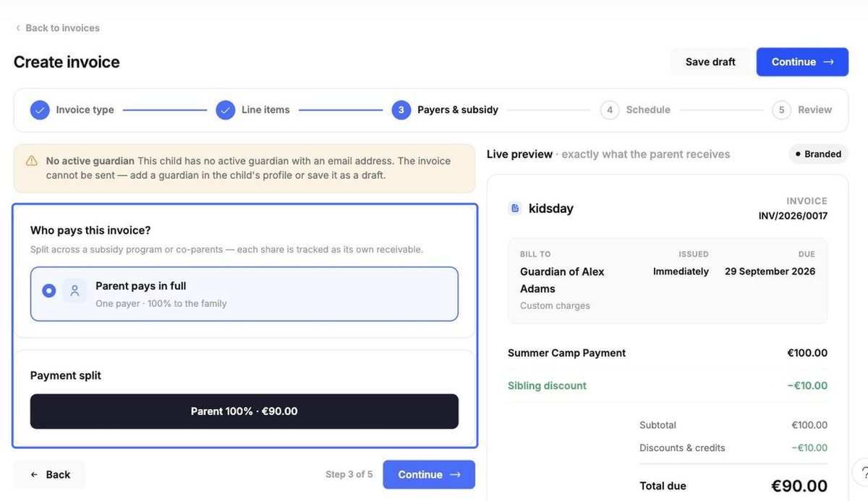Go to the Schedule step tab
Screen dimensions: 868x501
[x=635, y=110]
